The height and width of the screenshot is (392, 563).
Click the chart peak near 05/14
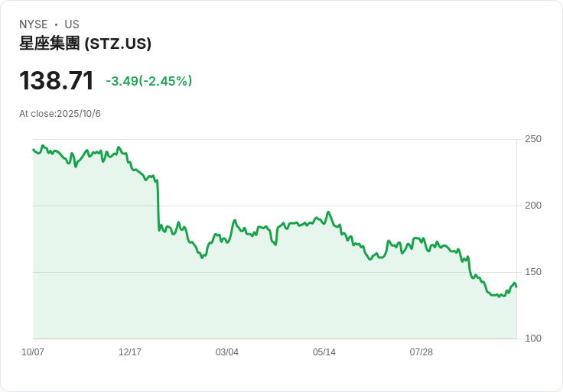tap(328, 212)
